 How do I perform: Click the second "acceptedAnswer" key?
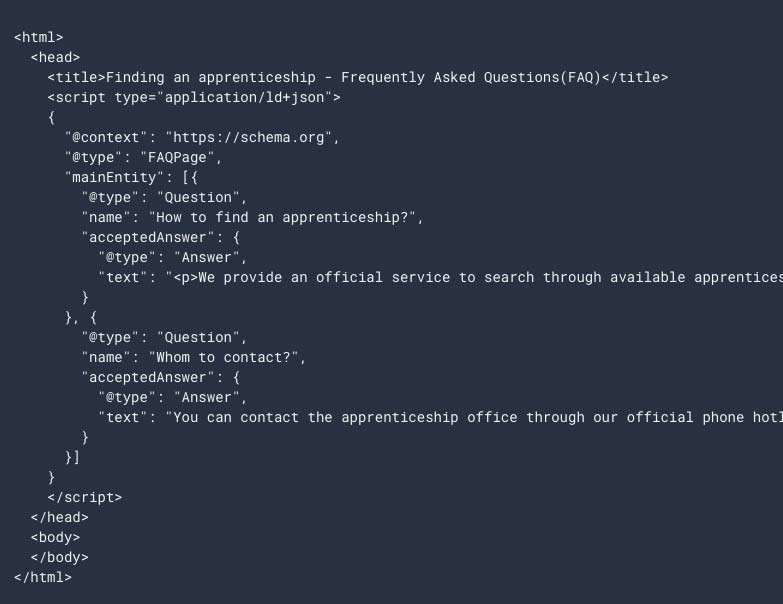point(148,377)
